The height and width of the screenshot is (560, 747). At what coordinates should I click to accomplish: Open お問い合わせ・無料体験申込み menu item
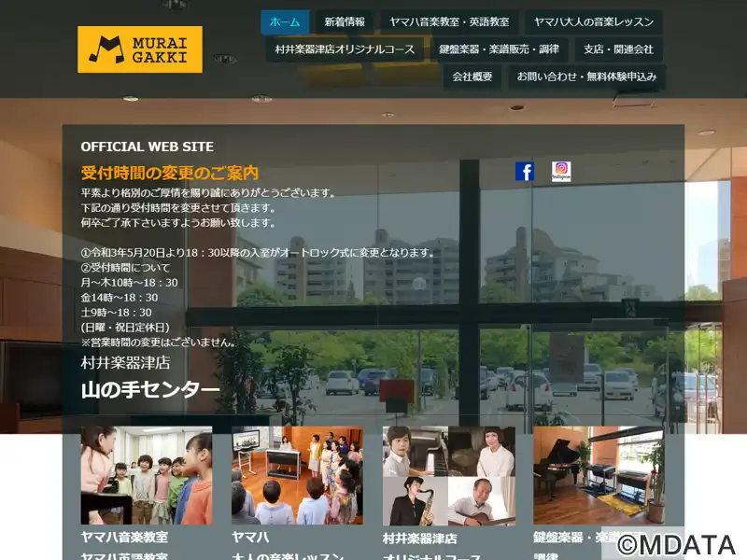[x=587, y=77]
